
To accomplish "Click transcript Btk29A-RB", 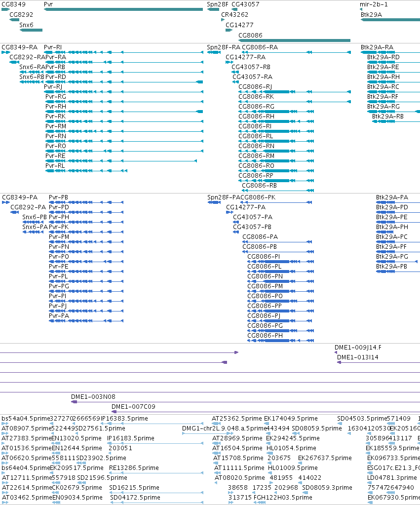I will 388,117.
